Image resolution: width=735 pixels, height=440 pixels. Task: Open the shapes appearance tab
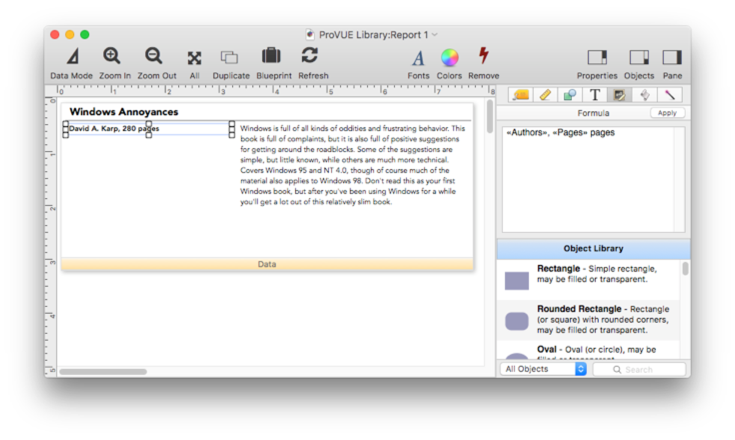click(570, 95)
